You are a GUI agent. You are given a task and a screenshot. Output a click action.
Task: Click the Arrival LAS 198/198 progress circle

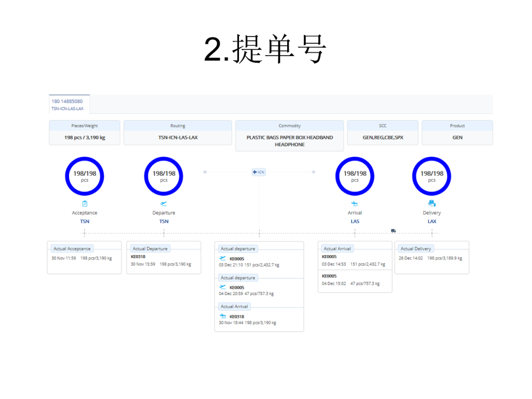355,176
